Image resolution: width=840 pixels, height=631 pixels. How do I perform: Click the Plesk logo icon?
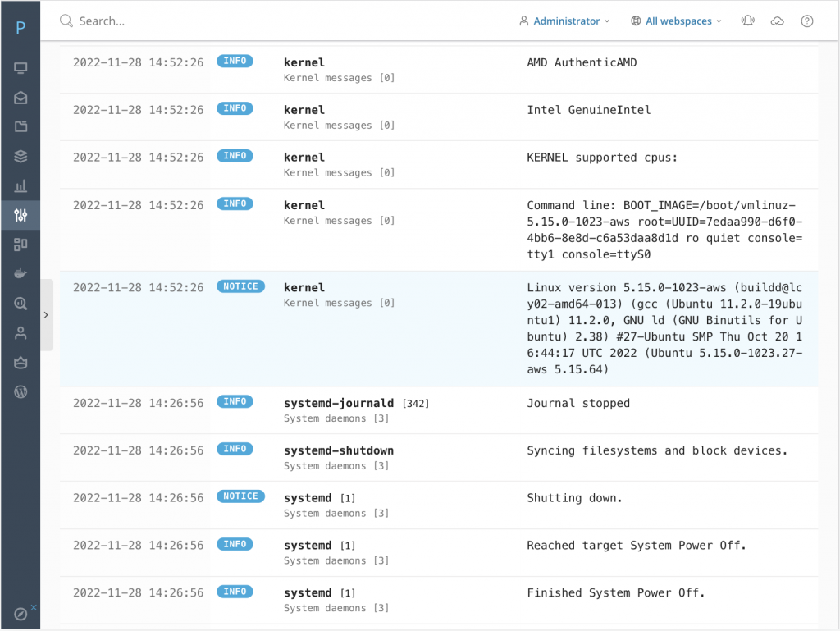pos(21,27)
